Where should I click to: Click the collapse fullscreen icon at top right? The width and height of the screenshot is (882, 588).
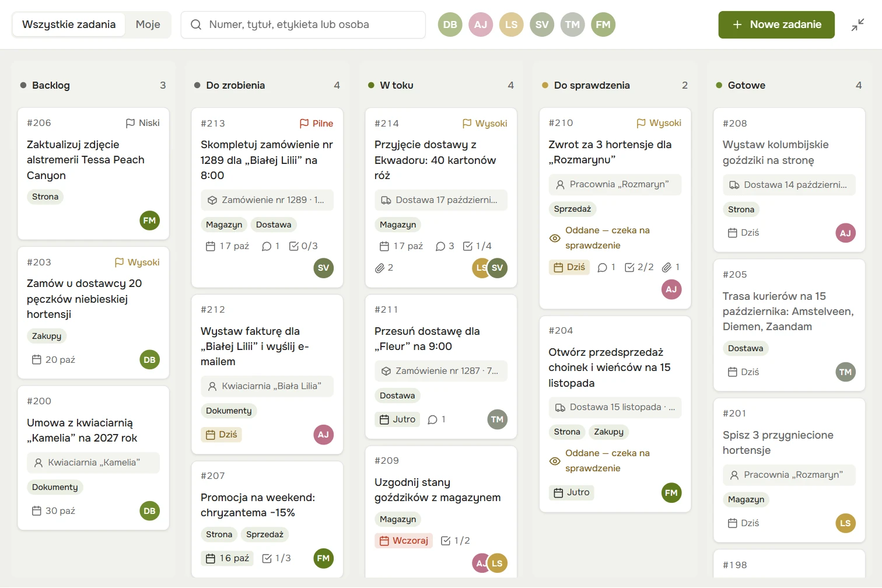[857, 24]
